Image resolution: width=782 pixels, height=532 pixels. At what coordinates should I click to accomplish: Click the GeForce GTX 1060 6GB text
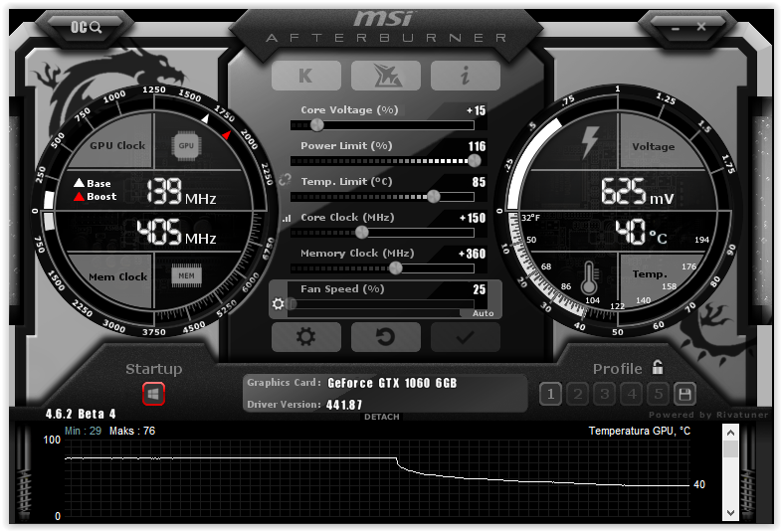[x=392, y=383]
